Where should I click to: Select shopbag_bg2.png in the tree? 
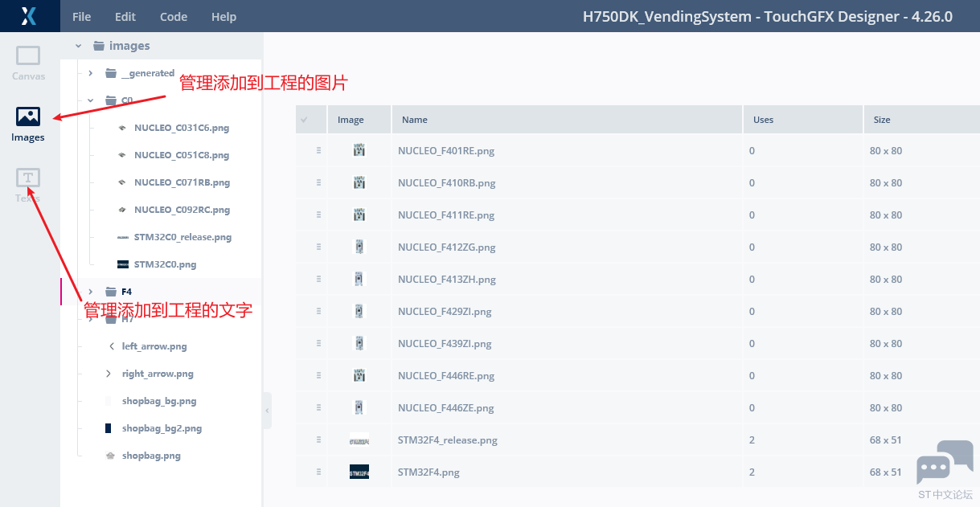(x=162, y=428)
